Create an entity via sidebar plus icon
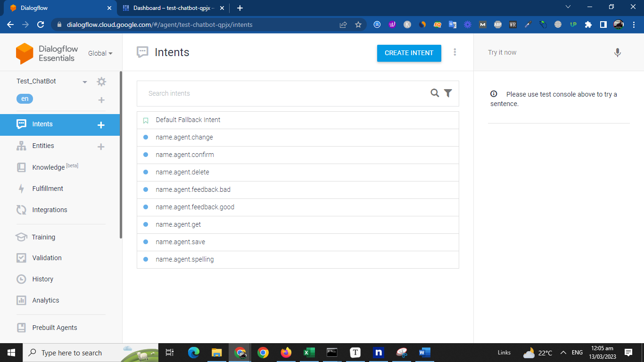This screenshot has height=362, width=644. 101,147
